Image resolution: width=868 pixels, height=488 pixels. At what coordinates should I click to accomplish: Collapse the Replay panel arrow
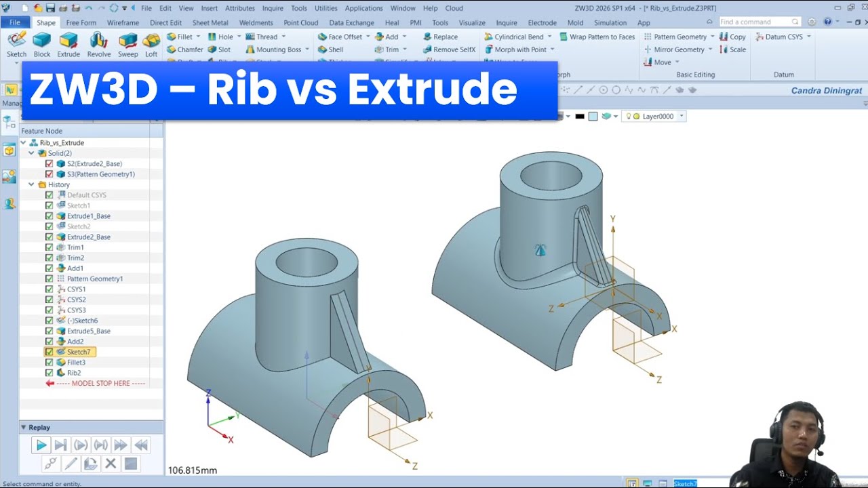24,428
